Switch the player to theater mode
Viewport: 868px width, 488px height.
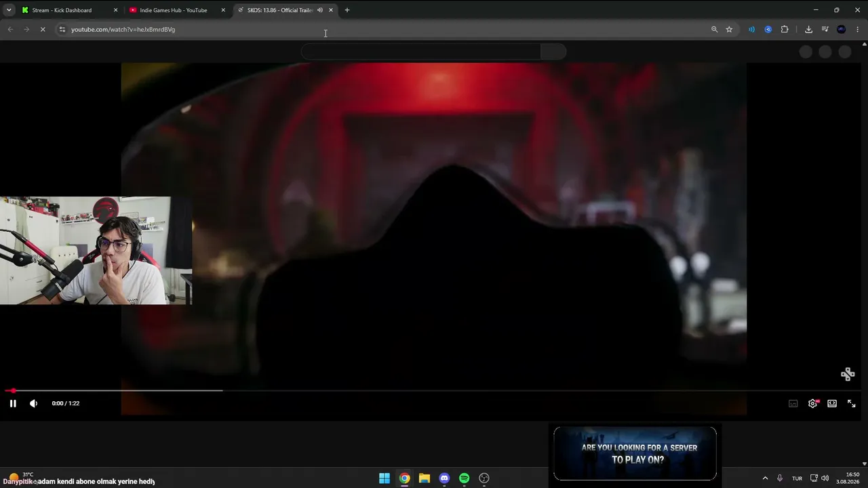[832, 403]
